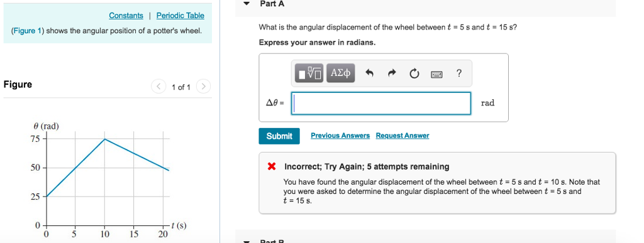Viewport: 644px width, 243px height.
Task: Go to next figure arrow
Action: (x=203, y=87)
